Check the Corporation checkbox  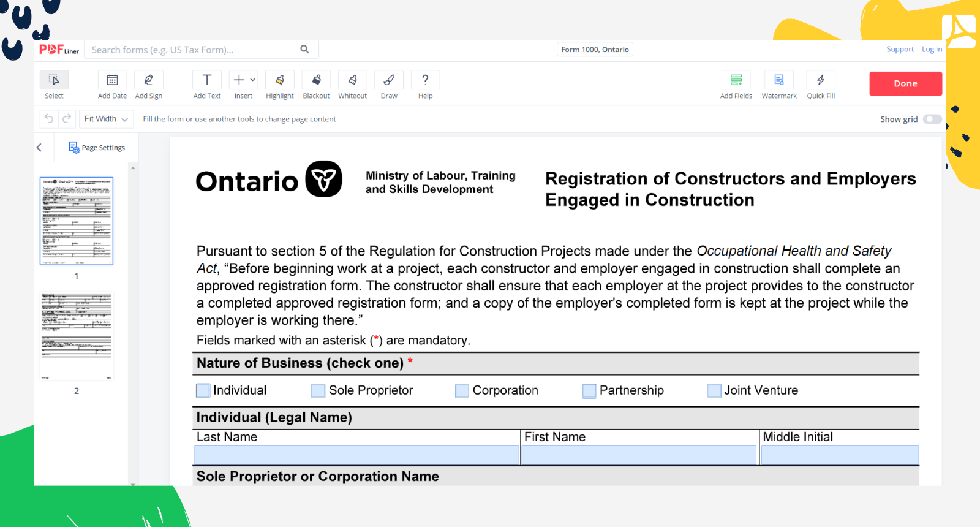click(x=462, y=391)
